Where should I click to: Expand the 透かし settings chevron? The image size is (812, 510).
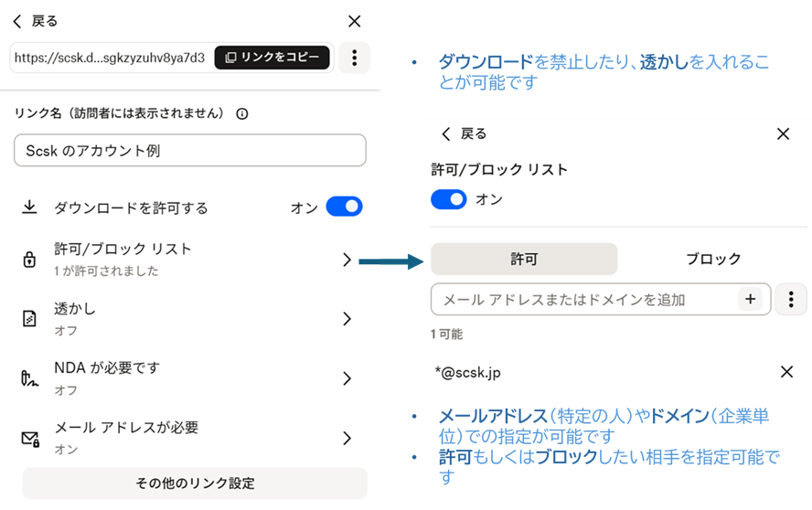click(x=347, y=319)
